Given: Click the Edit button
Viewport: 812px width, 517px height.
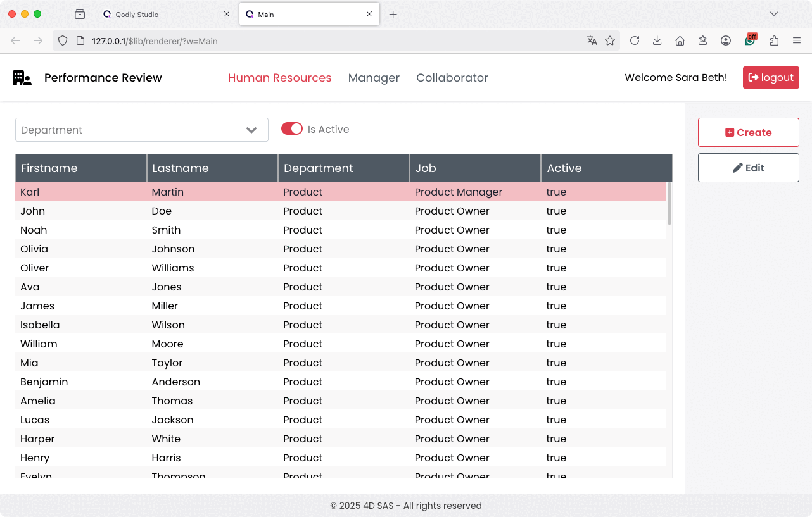Looking at the screenshot, I should pos(748,168).
